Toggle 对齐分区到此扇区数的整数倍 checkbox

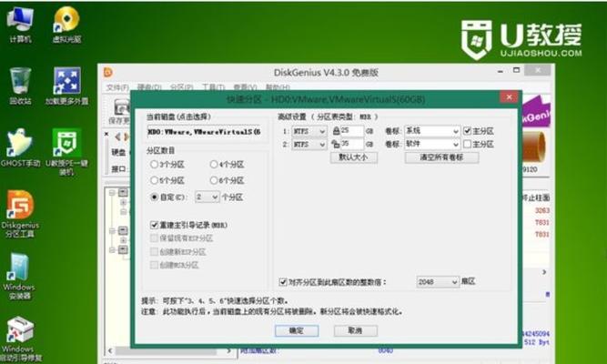pos(283,282)
